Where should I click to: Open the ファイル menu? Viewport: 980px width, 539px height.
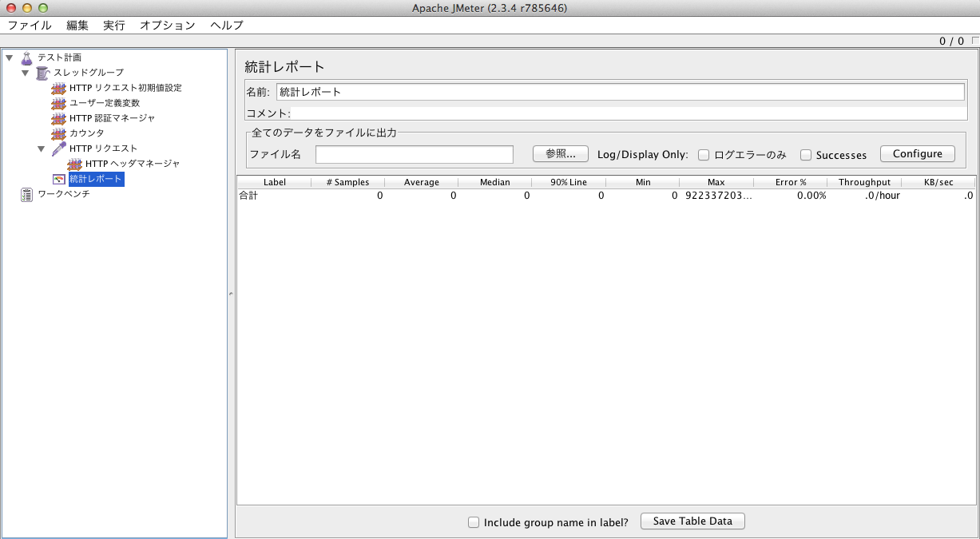[30, 25]
